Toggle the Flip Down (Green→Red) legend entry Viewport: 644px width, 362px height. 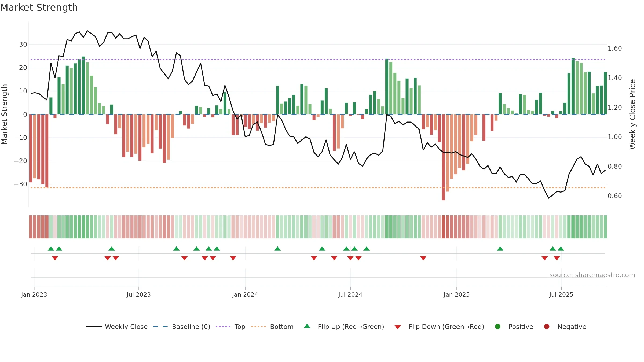439,327
